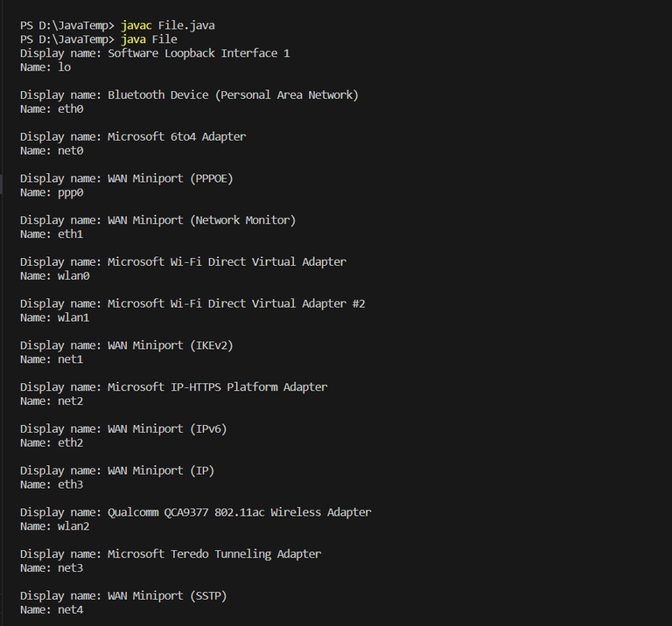
Task: Click the WAN Miniport (IKEv2) line
Action: point(127,345)
